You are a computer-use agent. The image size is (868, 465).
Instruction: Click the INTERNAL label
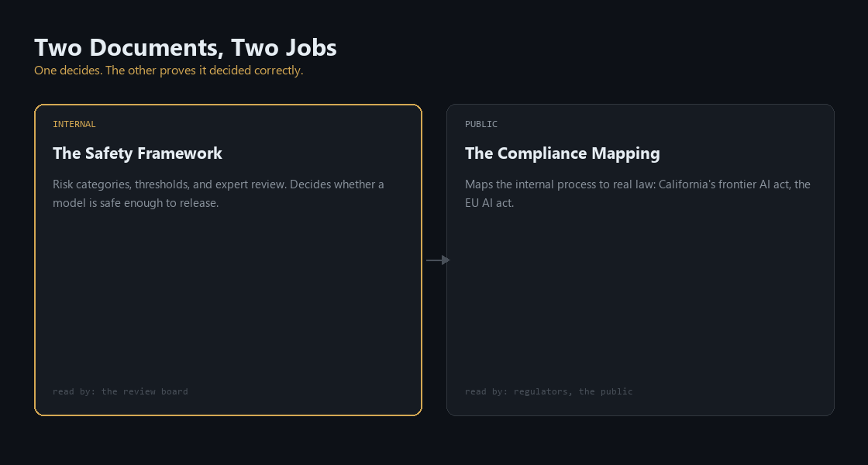(x=74, y=124)
